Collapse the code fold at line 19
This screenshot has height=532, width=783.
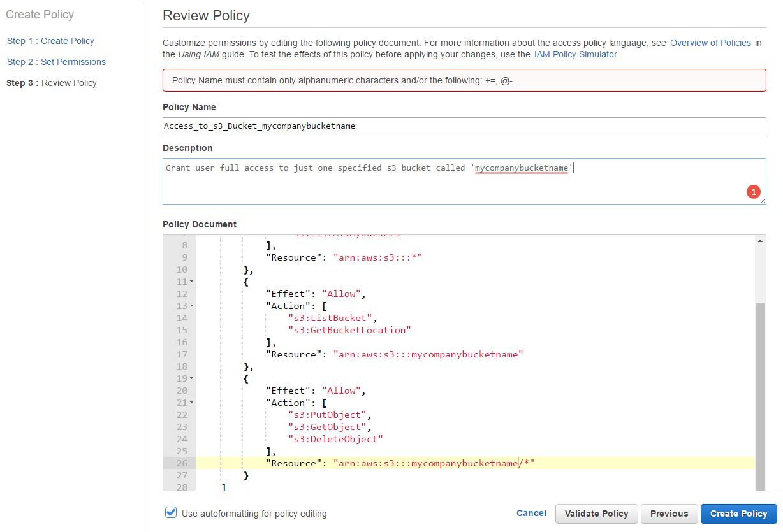(x=191, y=378)
